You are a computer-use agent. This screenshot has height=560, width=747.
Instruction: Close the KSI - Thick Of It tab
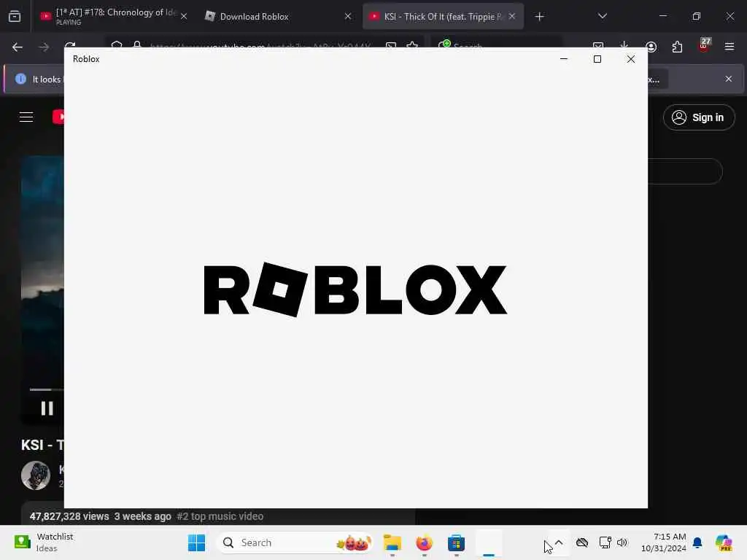[511, 16]
